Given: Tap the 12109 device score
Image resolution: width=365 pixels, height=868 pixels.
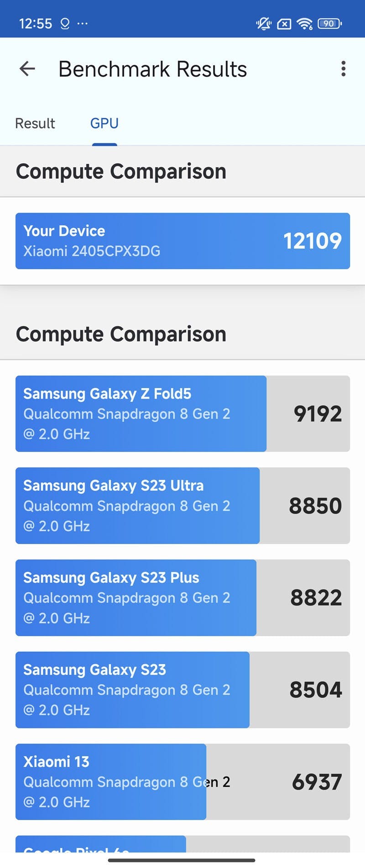Looking at the screenshot, I should click(313, 241).
